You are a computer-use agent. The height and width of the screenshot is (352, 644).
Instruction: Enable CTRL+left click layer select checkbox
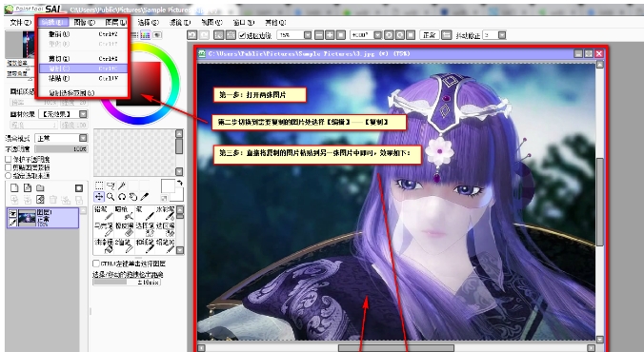96,264
